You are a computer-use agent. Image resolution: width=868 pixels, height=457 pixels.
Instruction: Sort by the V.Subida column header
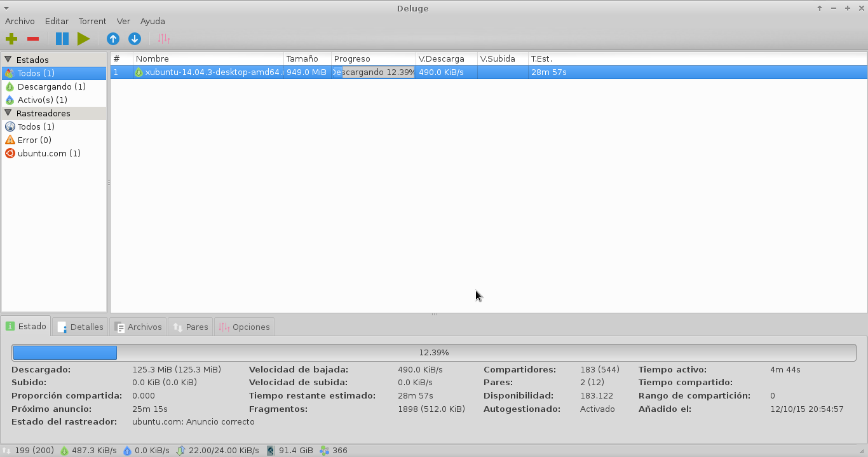503,58
